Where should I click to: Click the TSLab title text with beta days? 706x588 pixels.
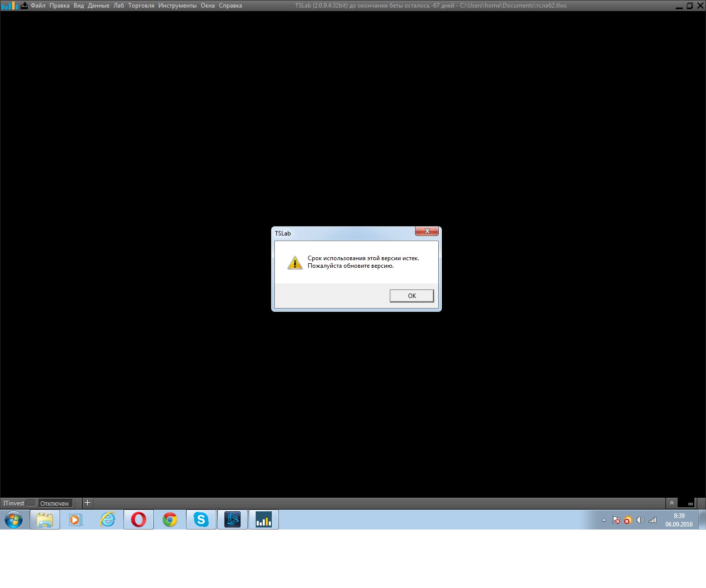pyautogui.click(x=431, y=6)
